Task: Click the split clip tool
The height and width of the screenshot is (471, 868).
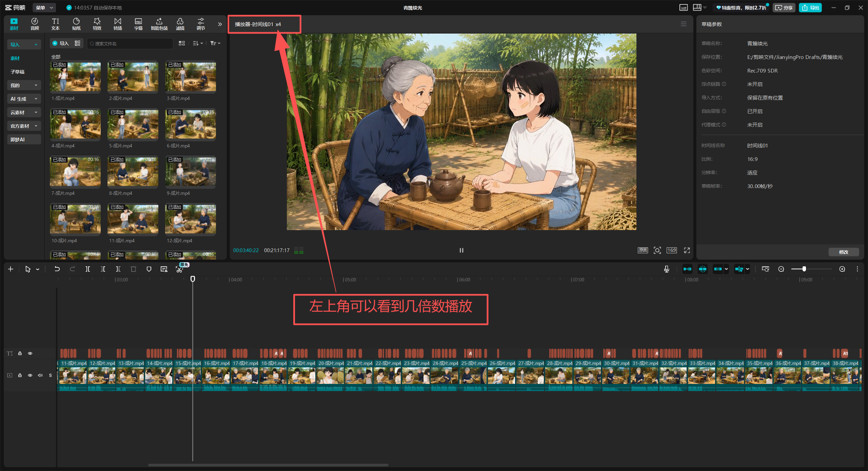Action: tap(87, 269)
